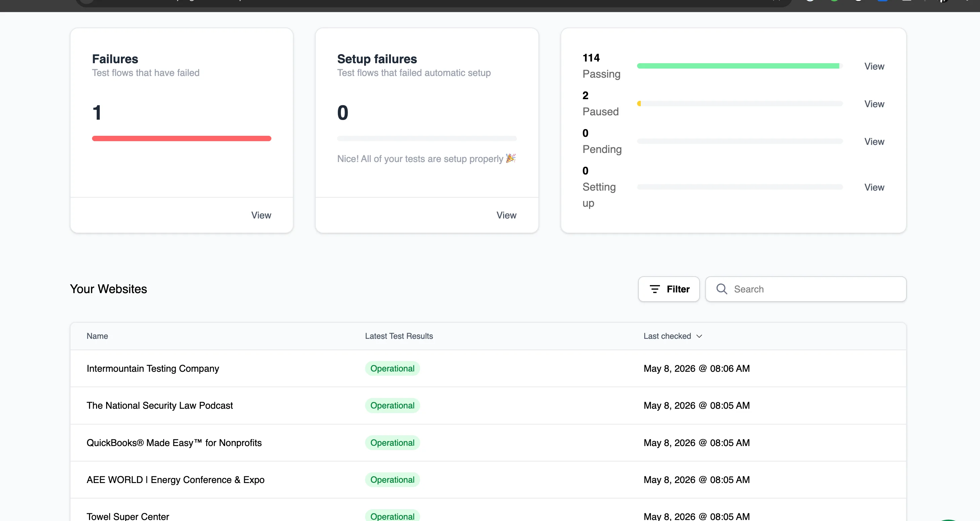Screen dimensions: 980x521
Task: Click View link in the Failures card
Action: click(x=261, y=215)
